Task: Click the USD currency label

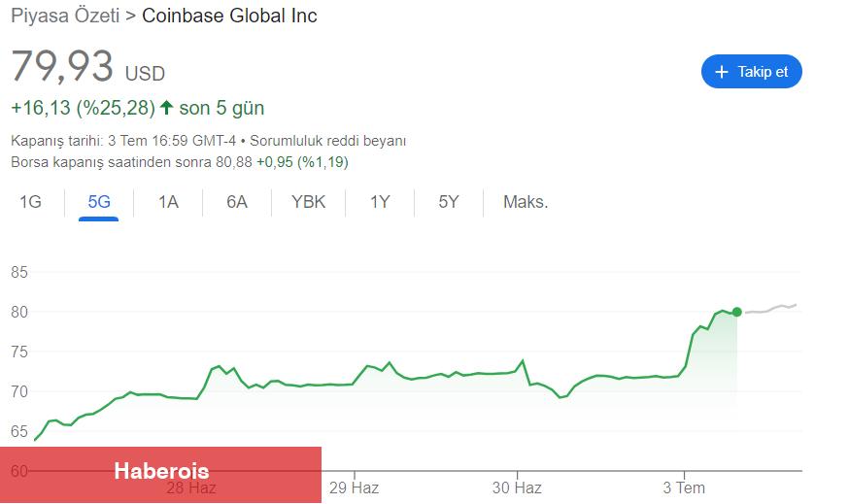Action: [145, 74]
